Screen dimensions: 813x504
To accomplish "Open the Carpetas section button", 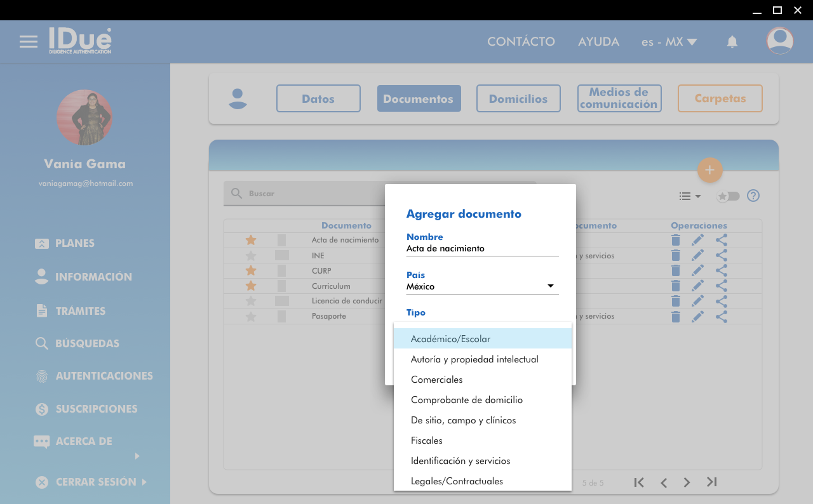I will point(720,98).
